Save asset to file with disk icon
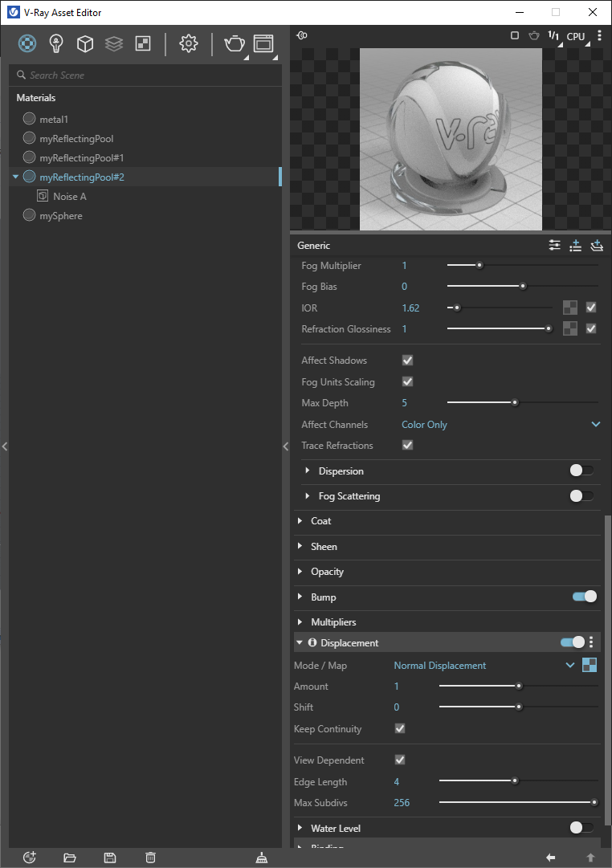 click(110, 858)
